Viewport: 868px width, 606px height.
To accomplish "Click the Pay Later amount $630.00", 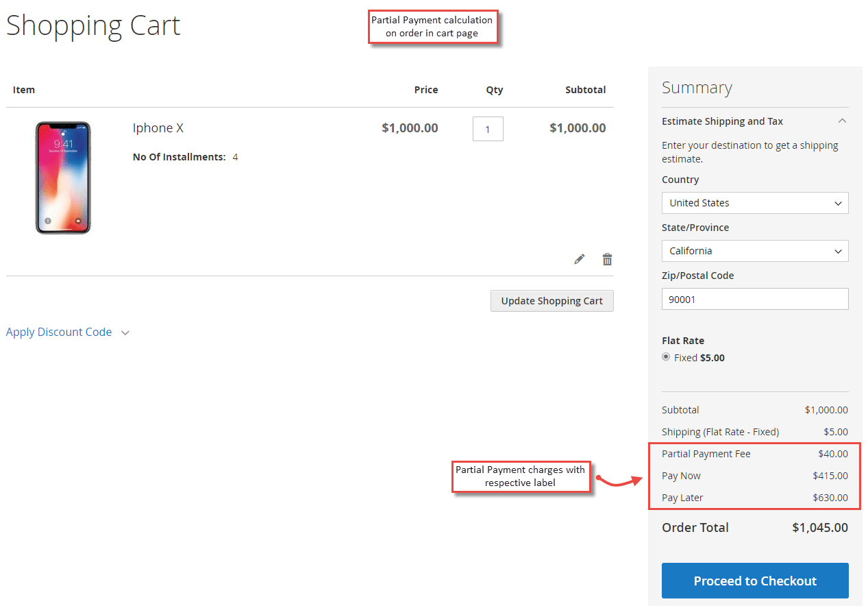I will coord(830,498).
